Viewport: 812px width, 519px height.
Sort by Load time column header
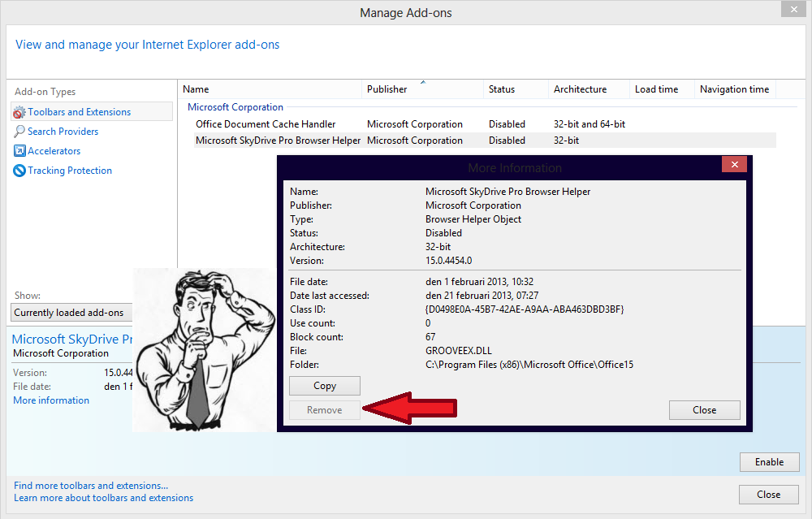(x=662, y=89)
